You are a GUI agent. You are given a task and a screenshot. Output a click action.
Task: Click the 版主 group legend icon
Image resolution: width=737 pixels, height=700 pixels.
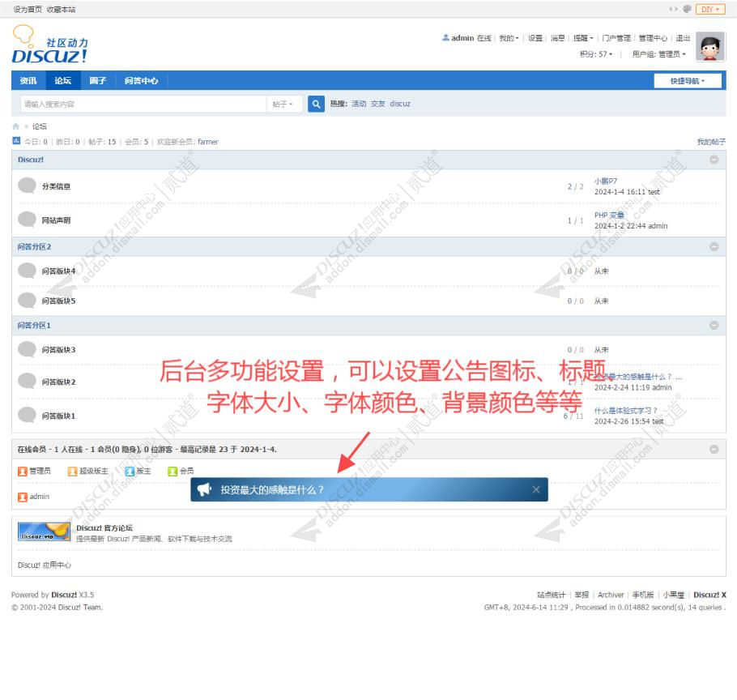[130, 471]
